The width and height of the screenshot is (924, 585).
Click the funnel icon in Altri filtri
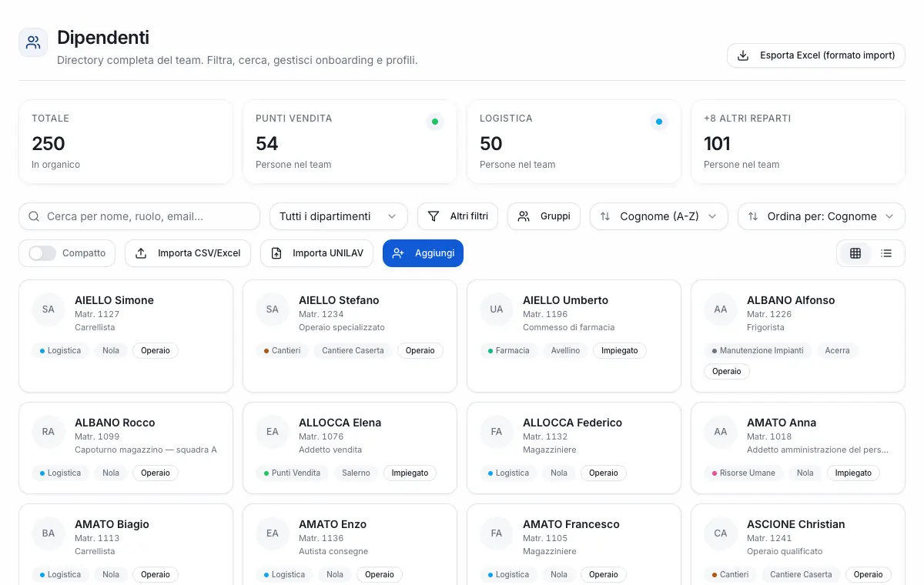click(434, 216)
